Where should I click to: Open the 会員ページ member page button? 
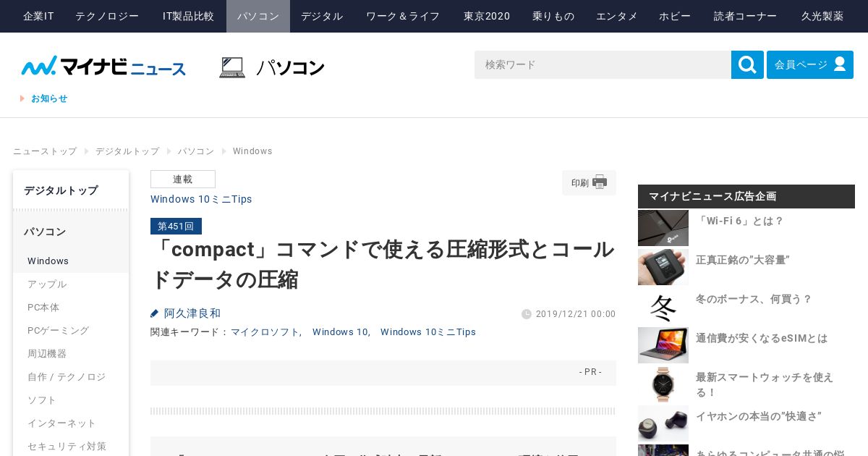(x=810, y=65)
